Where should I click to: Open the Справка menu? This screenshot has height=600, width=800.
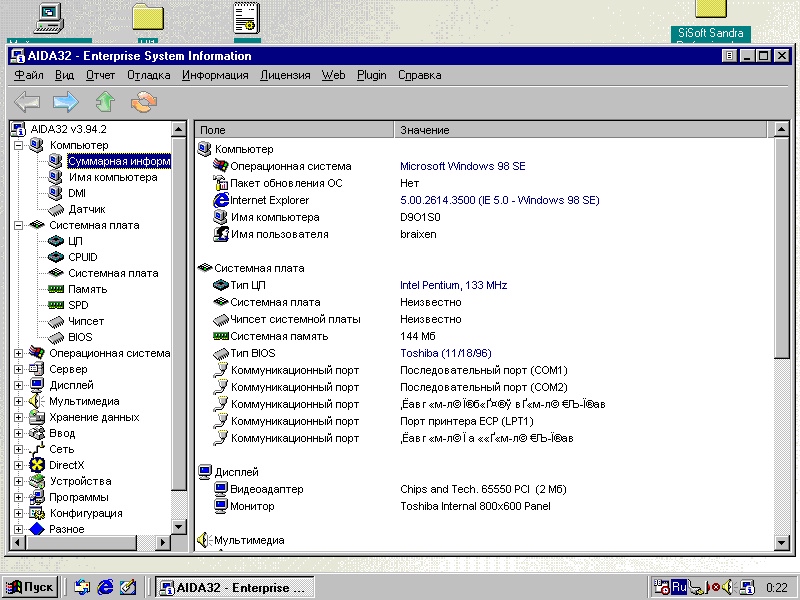(x=419, y=75)
